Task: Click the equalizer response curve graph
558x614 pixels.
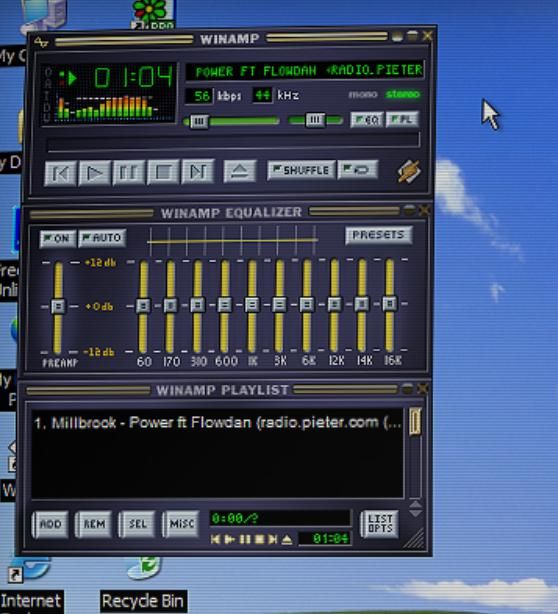Action: pyautogui.click(x=232, y=240)
